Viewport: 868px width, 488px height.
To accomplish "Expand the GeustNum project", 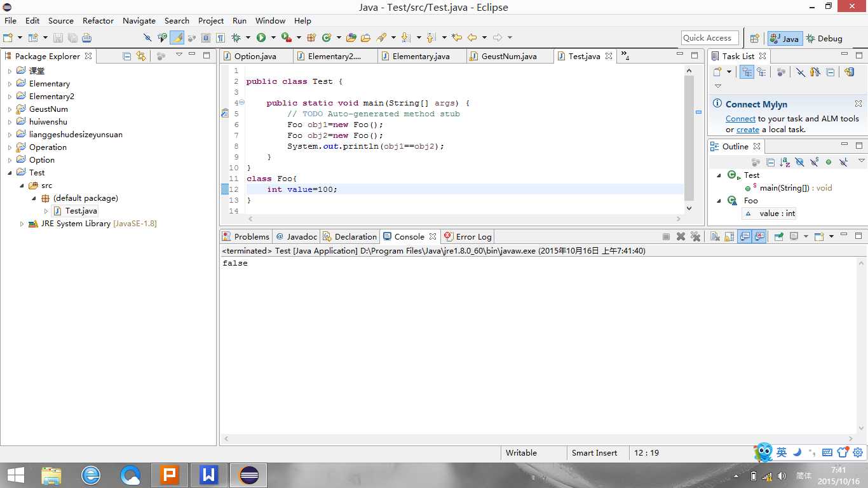I will (x=10, y=109).
